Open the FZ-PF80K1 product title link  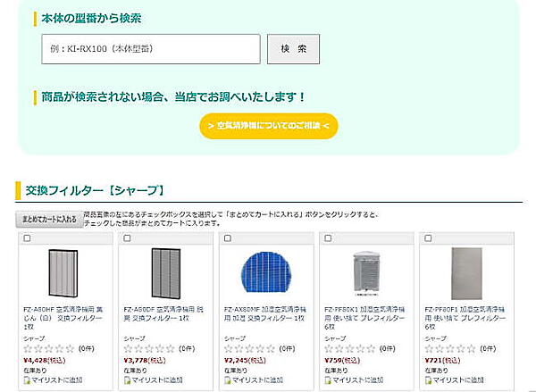(x=364, y=318)
